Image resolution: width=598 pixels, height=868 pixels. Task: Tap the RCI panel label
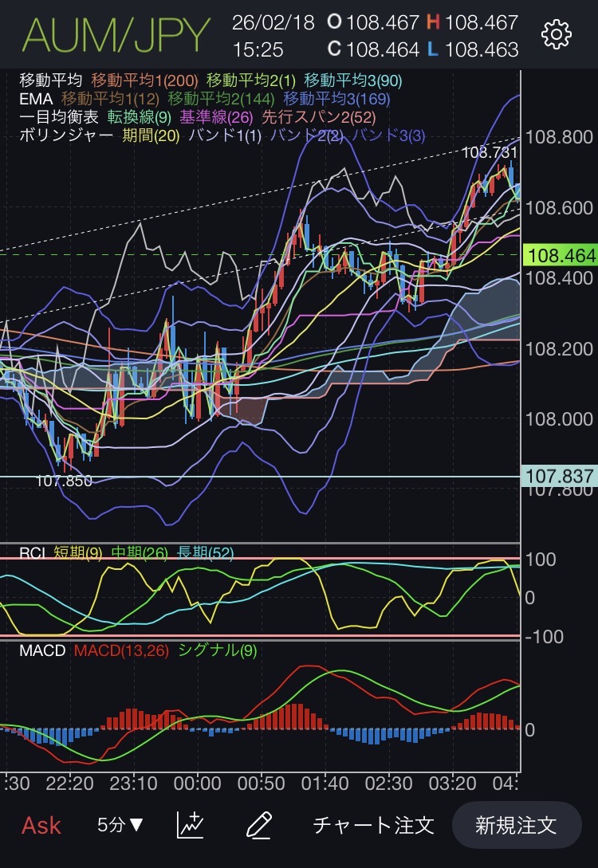(32, 552)
